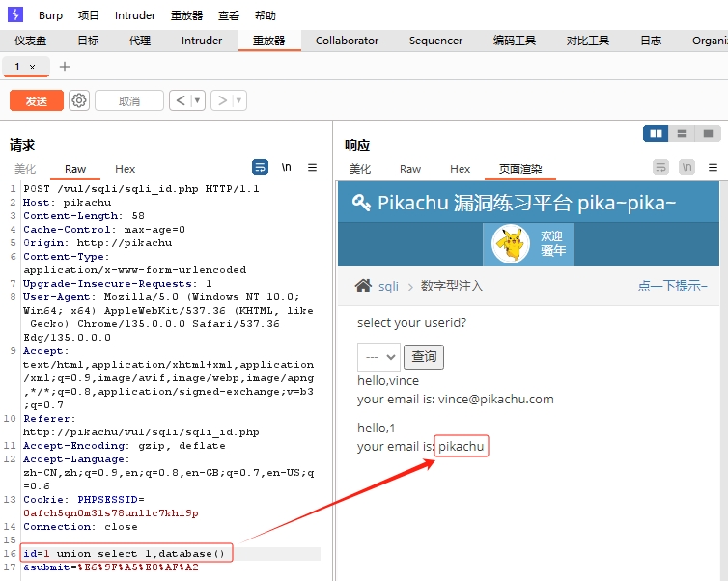Click the Host: pikachu header line
Image resolution: width=728 pixels, height=581 pixels.
[68, 203]
